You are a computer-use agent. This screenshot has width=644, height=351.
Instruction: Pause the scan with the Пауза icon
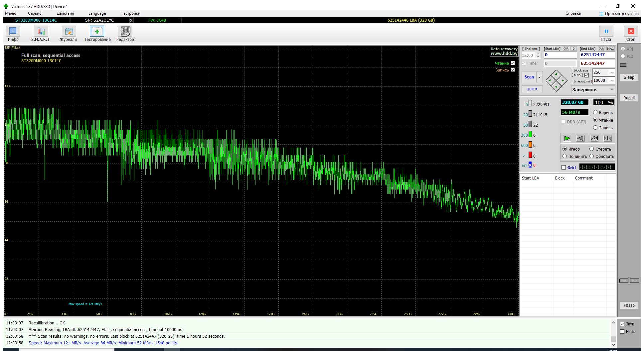tap(606, 31)
